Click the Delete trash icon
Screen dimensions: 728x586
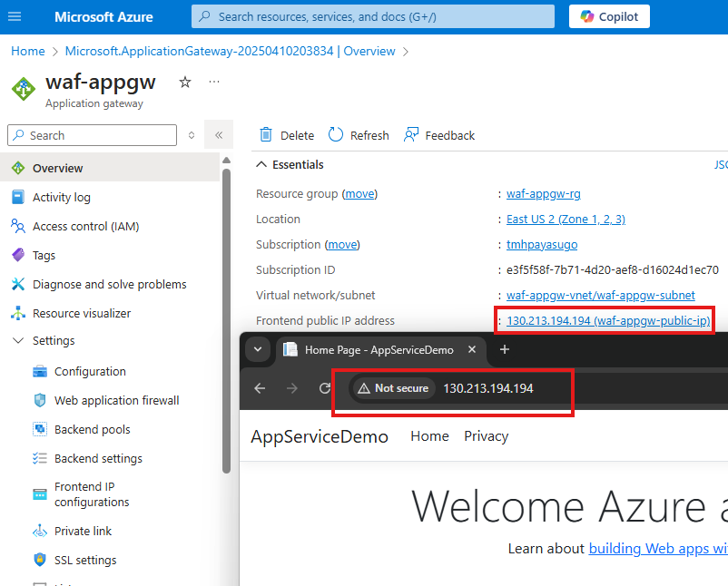pyautogui.click(x=266, y=134)
